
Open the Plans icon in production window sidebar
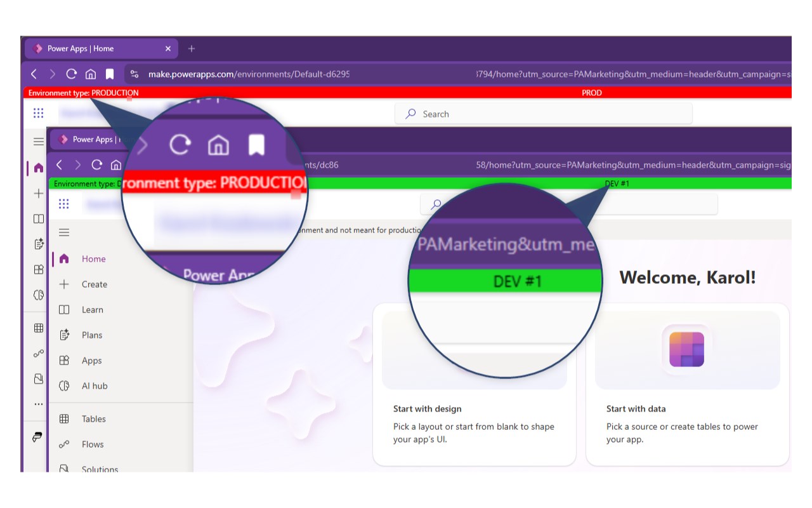[39, 244]
